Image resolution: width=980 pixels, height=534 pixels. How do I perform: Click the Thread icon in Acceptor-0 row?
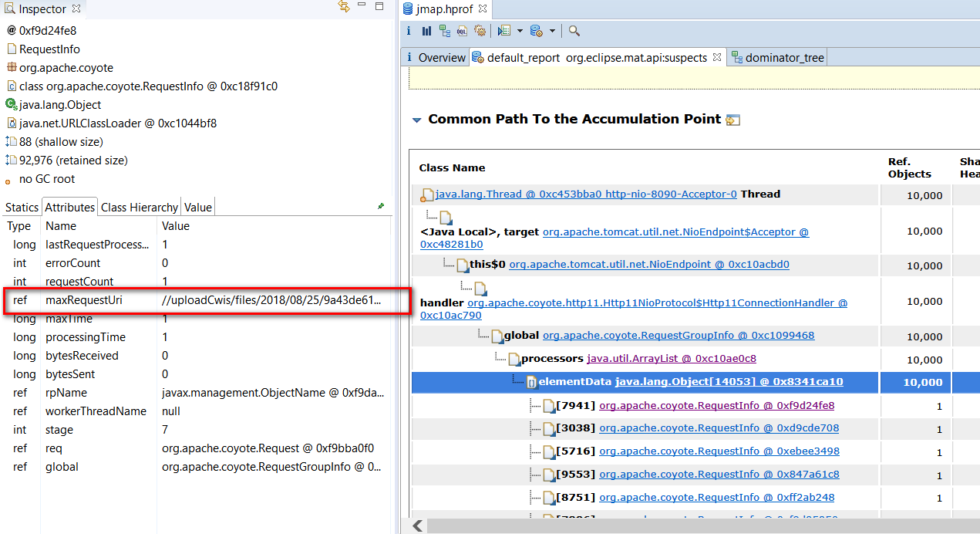pyautogui.click(x=427, y=194)
